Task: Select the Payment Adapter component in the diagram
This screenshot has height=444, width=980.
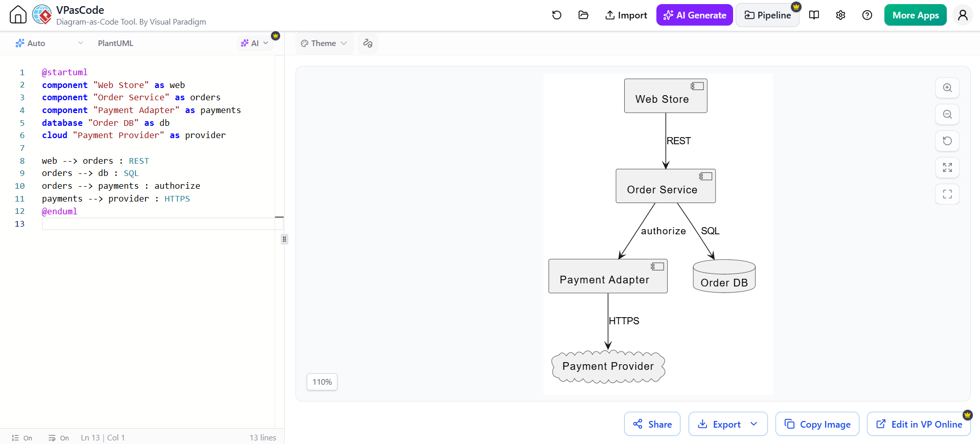Action: (x=608, y=276)
